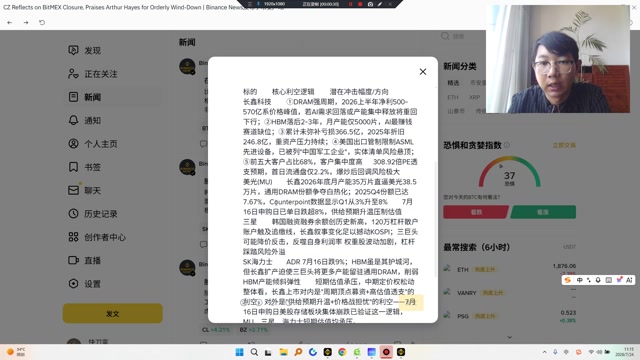Click the weather widget on the taskbar

click(x=16, y=351)
